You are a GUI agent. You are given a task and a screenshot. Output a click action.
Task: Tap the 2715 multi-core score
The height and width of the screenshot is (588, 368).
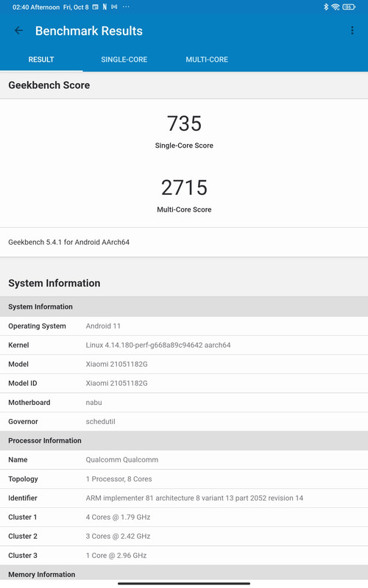184,187
